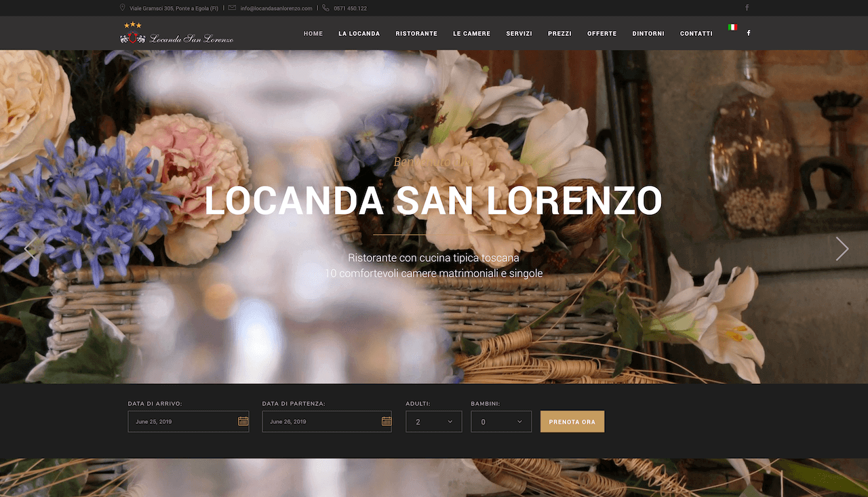
Task: Open the Offerte menu item
Action: coord(602,33)
